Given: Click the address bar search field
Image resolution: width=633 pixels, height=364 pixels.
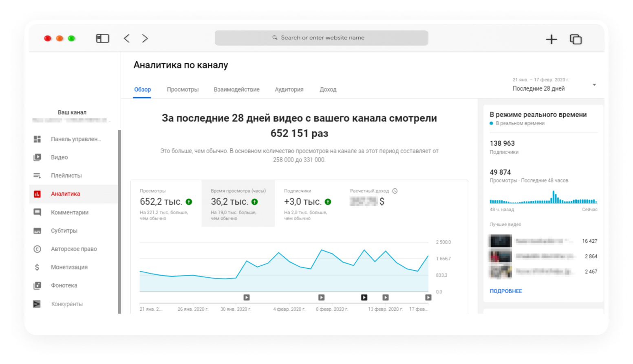Looking at the screenshot, I should [x=322, y=38].
